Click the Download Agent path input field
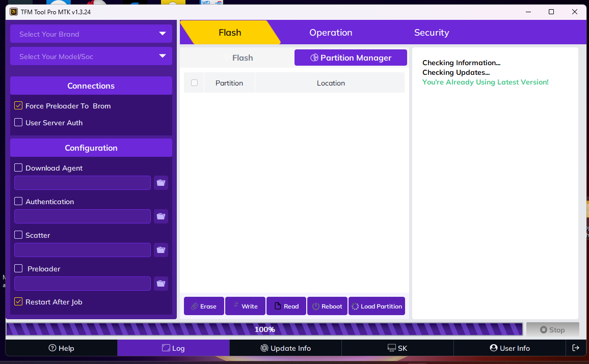The width and height of the screenshot is (589, 364). 83,183
